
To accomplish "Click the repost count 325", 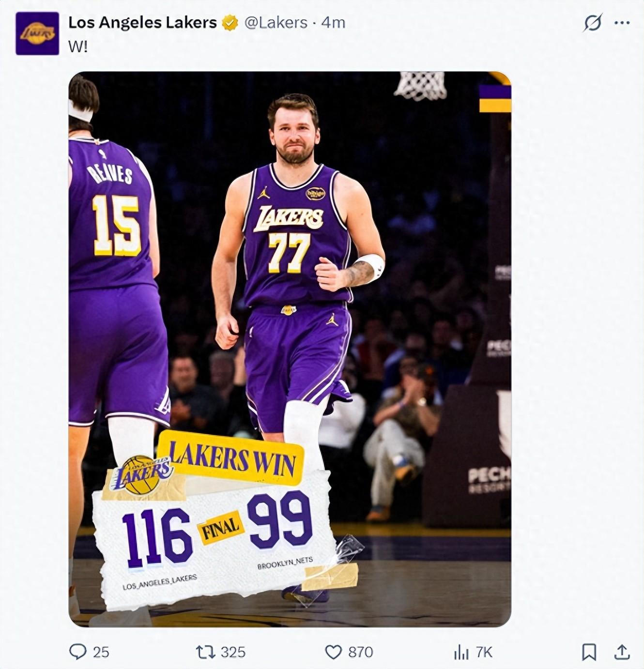I will [233, 652].
